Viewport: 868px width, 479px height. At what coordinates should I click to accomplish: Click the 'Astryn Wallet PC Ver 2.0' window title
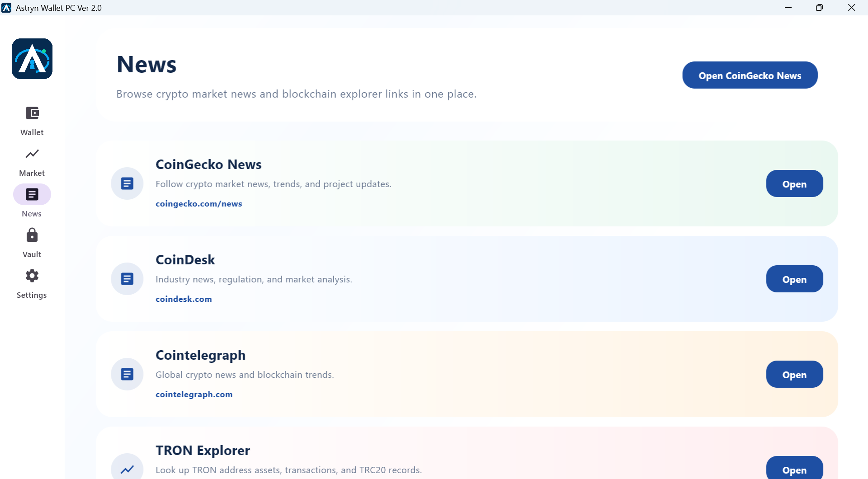pos(59,8)
